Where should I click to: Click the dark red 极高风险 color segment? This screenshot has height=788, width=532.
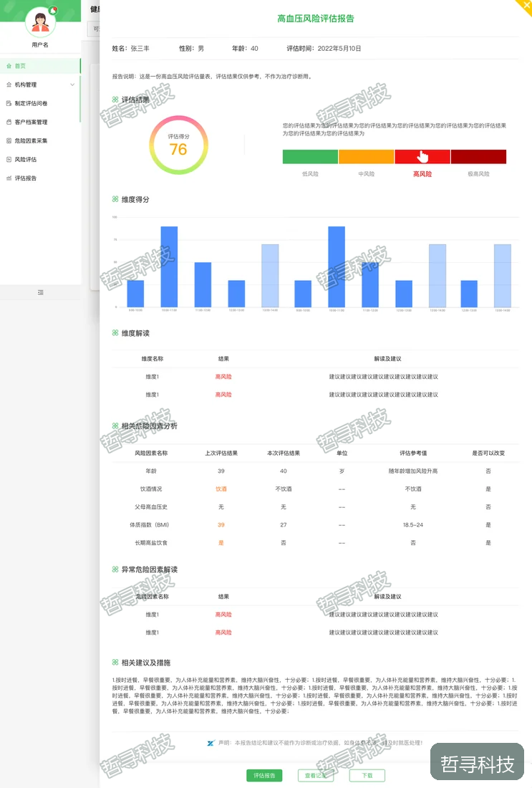(478, 156)
